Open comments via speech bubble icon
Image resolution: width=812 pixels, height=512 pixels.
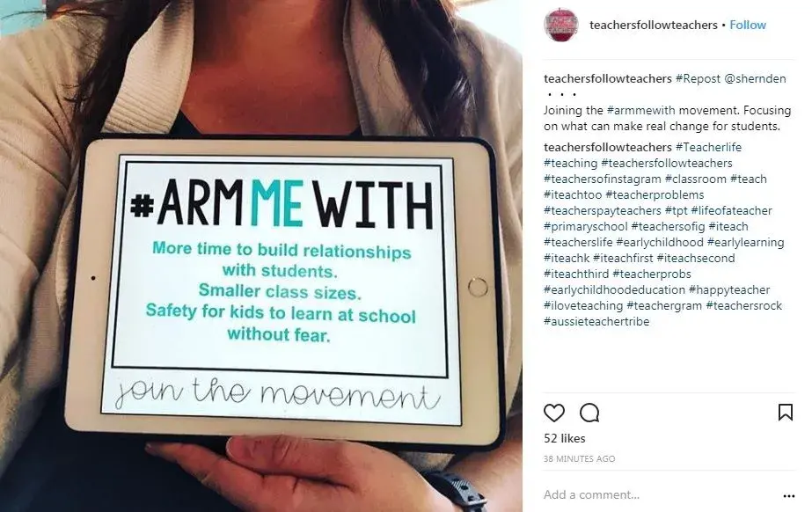point(589,413)
